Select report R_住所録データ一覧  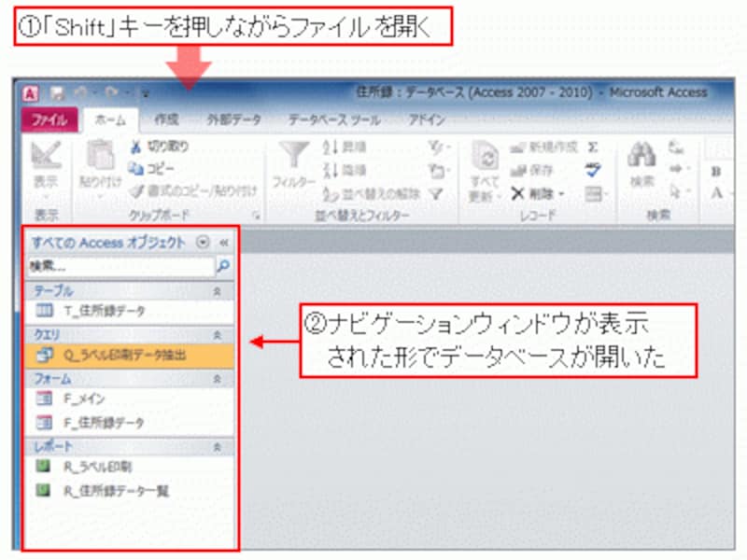[129, 491]
